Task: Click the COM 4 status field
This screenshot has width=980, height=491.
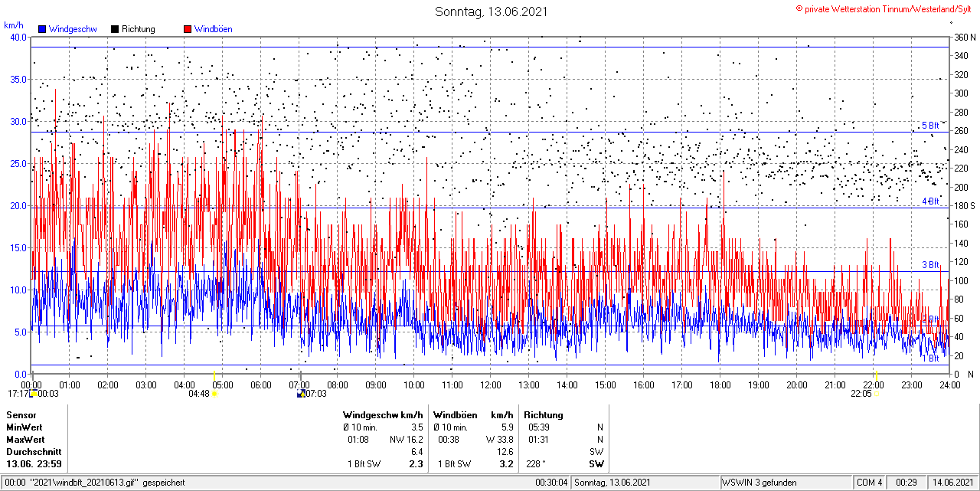Action: (x=869, y=483)
